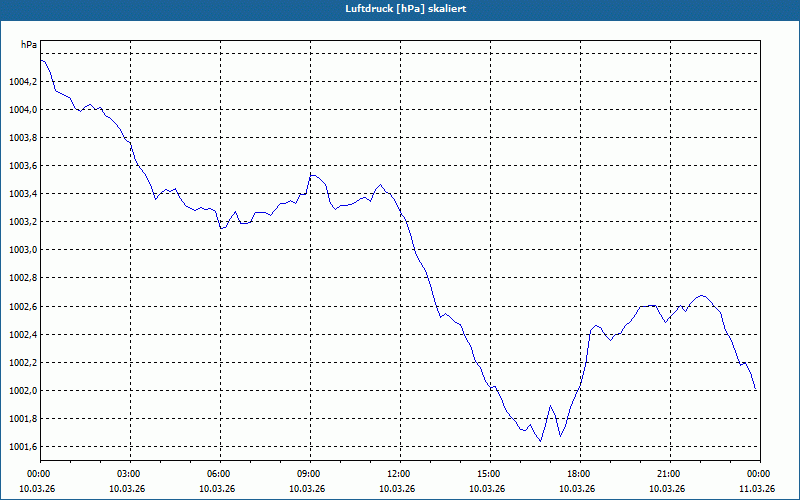Select the 1003,8 y-axis label

tap(23, 138)
